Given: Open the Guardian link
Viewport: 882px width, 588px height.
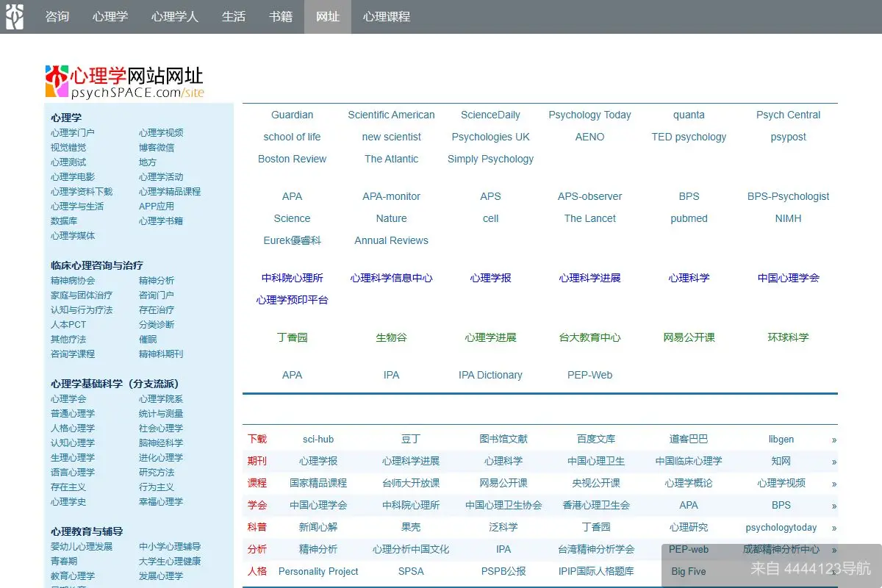Looking at the screenshot, I should pos(292,115).
